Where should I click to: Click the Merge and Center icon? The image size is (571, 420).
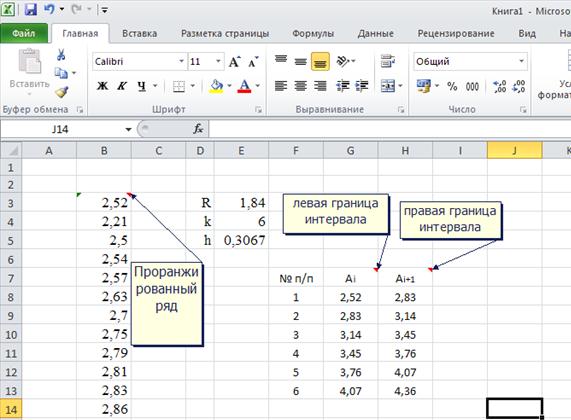coord(388,86)
